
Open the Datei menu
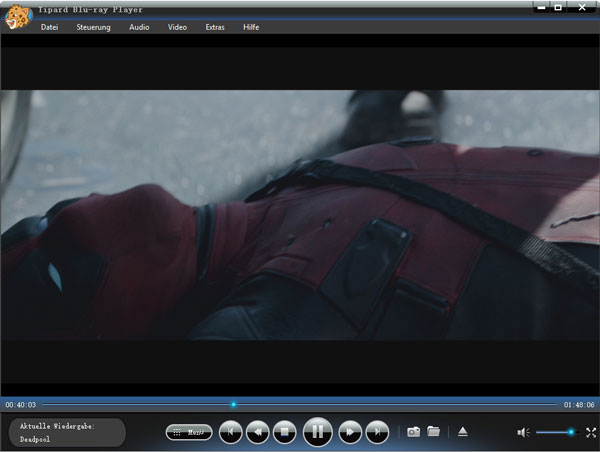pyautogui.click(x=49, y=27)
